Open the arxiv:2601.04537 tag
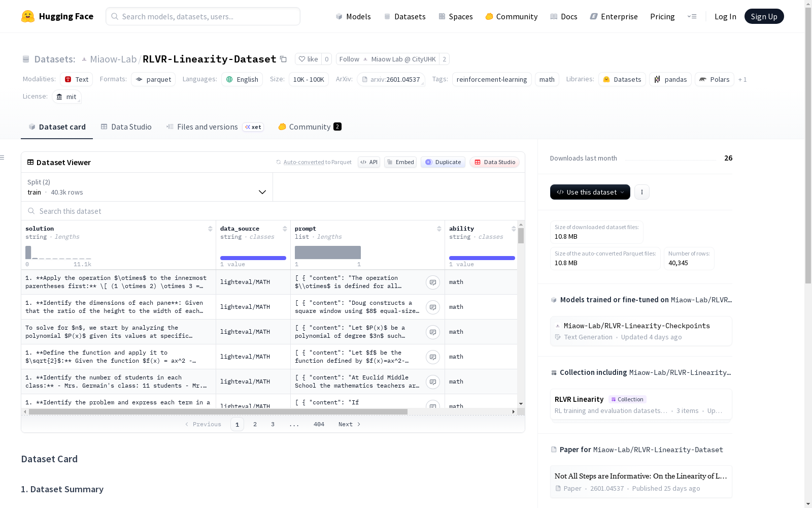This screenshot has width=812, height=508. tap(391, 80)
